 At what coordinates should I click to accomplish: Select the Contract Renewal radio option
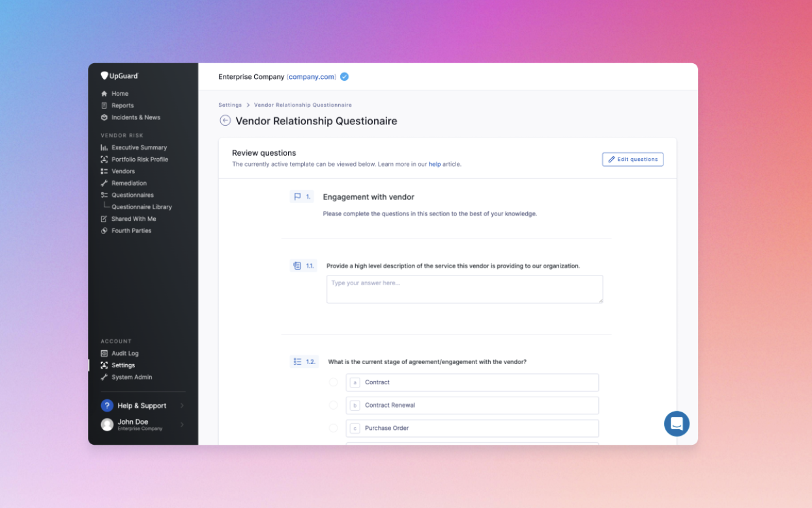tap(334, 405)
